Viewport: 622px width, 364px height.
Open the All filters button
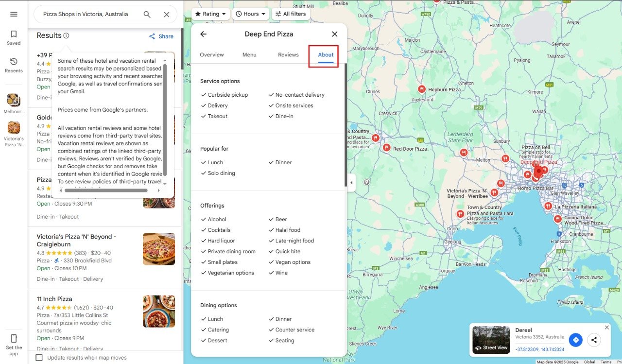[291, 14]
